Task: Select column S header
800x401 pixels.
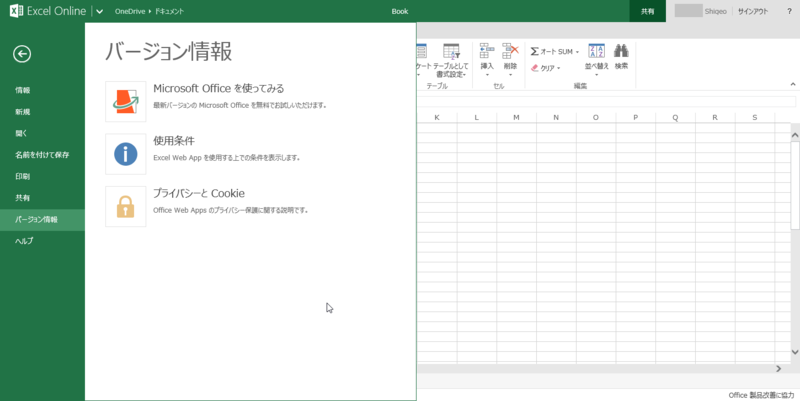Action: (x=755, y=117)
